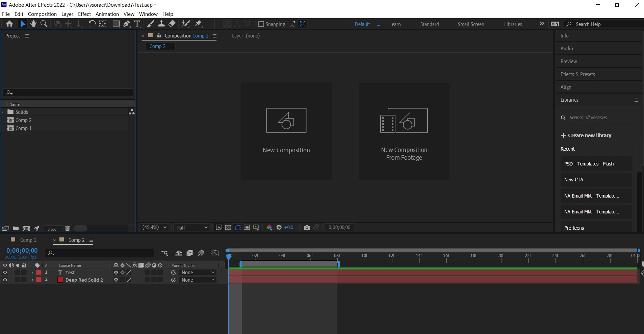
Task: Go to the Home screen icon
Action: [9, 24]
